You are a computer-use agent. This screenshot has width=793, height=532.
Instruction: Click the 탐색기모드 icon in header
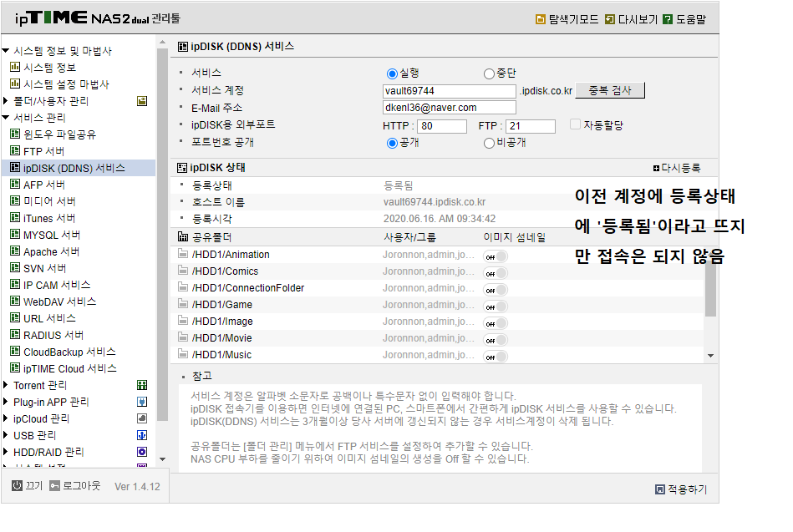[x=540, y=19]
